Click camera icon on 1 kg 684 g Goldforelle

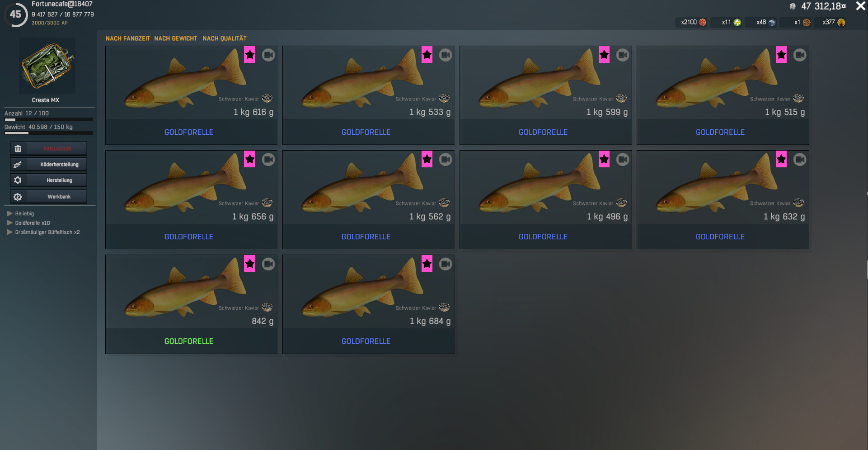pos(446,264)
